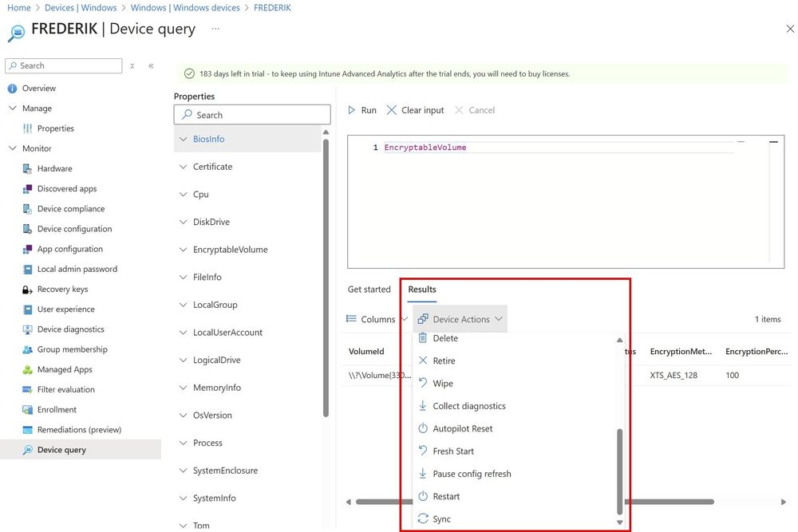The image size is (798, 532).
Task: Open the Device Actions dropdown
Action: pyautogui.click(x=460, y=319)
